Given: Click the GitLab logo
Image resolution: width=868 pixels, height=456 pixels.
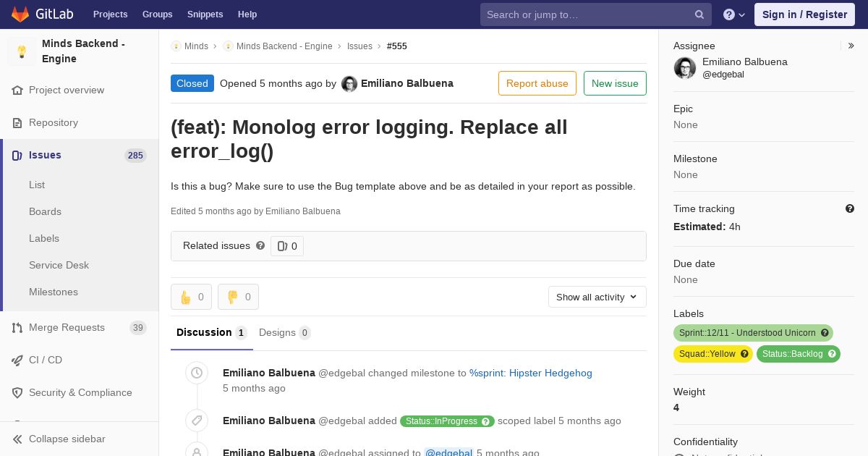Looking at the screenshot, I should (42, 14).
